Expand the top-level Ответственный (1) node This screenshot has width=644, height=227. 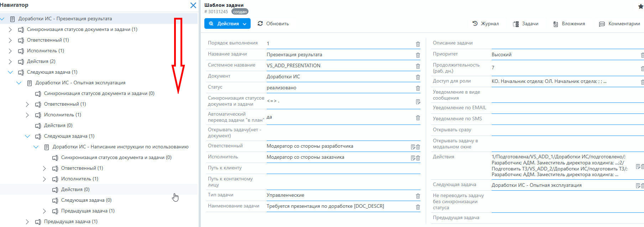pos(10,40)
